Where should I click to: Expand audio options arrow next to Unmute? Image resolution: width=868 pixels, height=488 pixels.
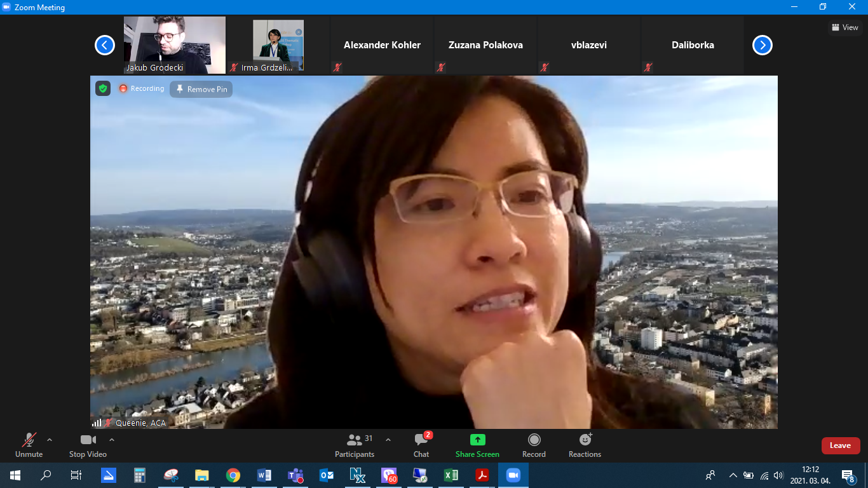point(50,440)
